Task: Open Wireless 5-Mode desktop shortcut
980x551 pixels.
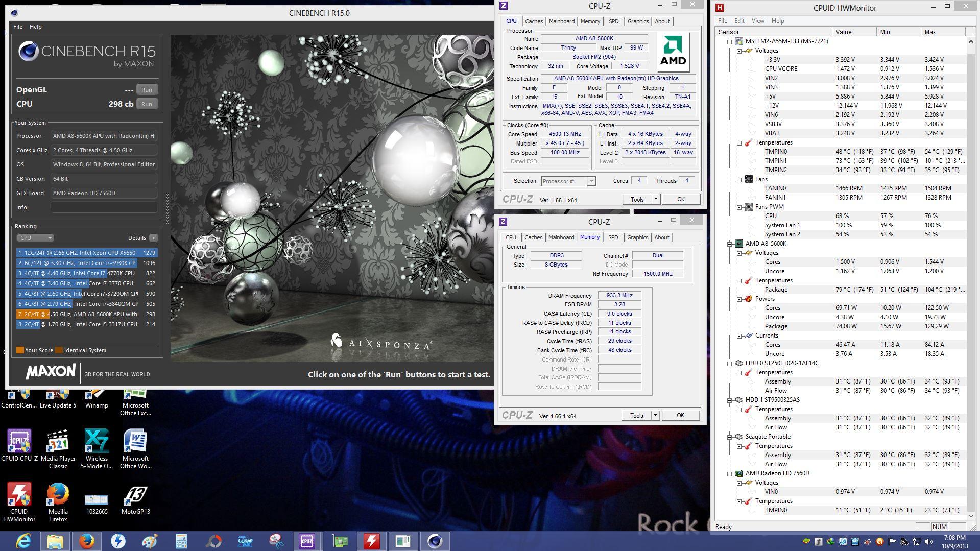Action: (97, 449)
